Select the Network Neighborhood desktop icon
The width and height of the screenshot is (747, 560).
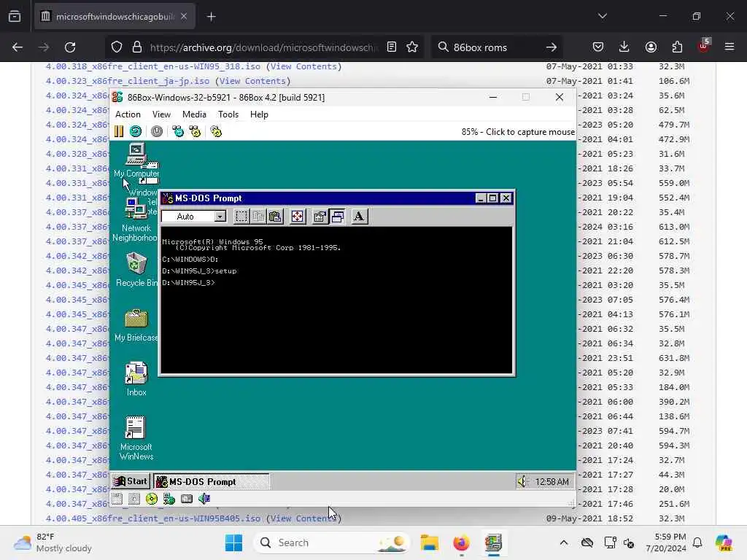[135, 220]
